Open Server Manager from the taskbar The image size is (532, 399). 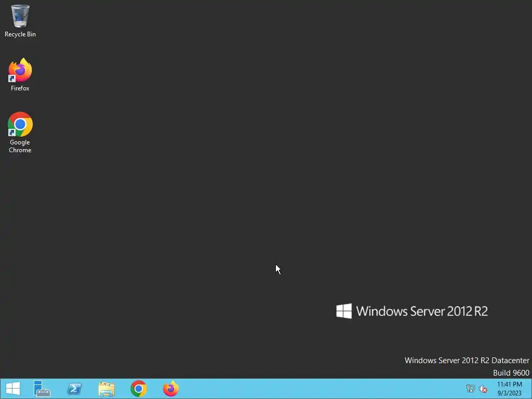42,389
